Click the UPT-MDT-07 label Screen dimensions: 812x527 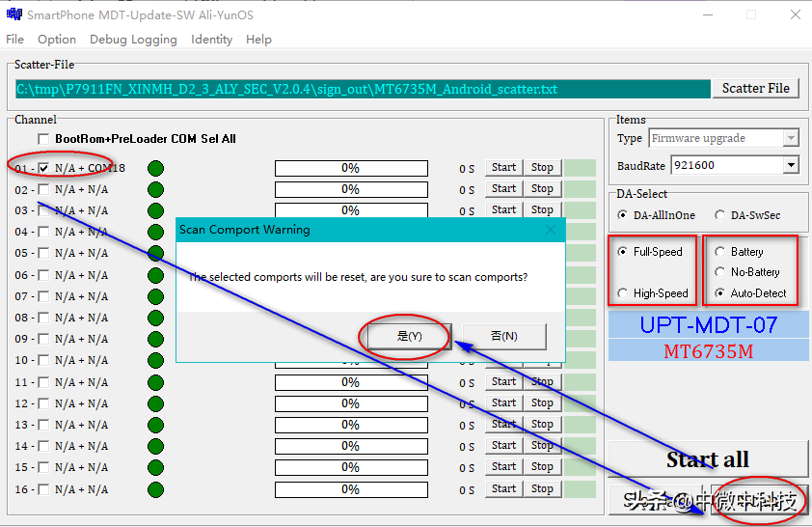pos(709,325)
